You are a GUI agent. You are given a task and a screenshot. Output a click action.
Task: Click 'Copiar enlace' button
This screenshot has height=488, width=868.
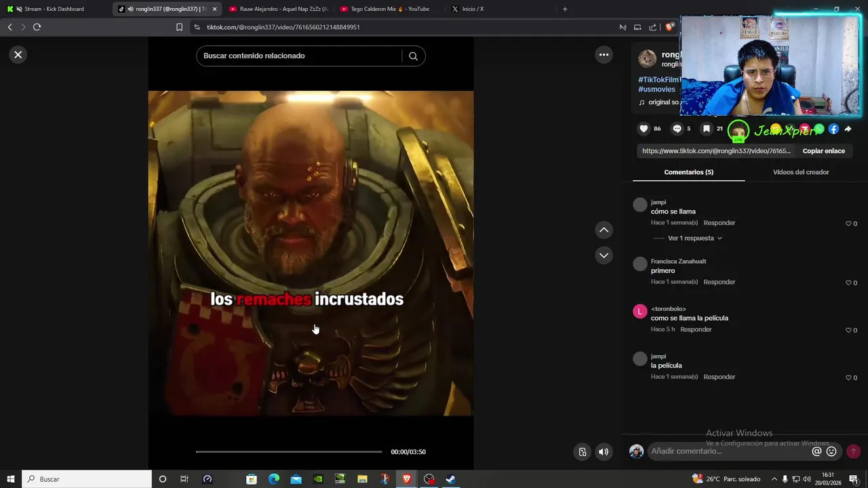point(823,151)
